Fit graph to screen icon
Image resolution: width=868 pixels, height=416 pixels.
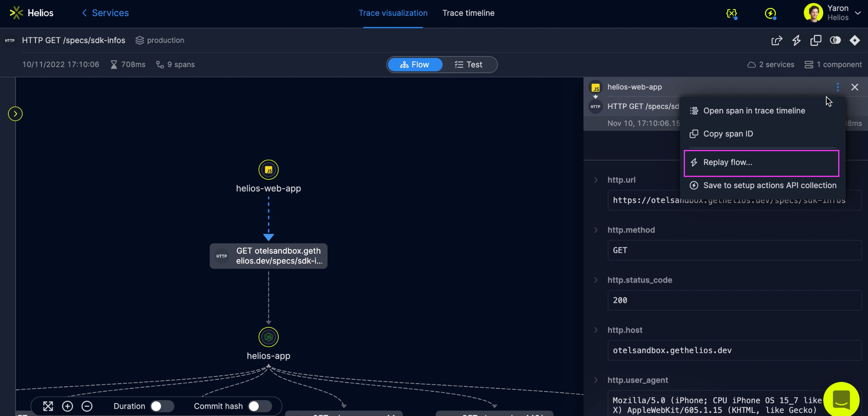(x=48, y=406)
